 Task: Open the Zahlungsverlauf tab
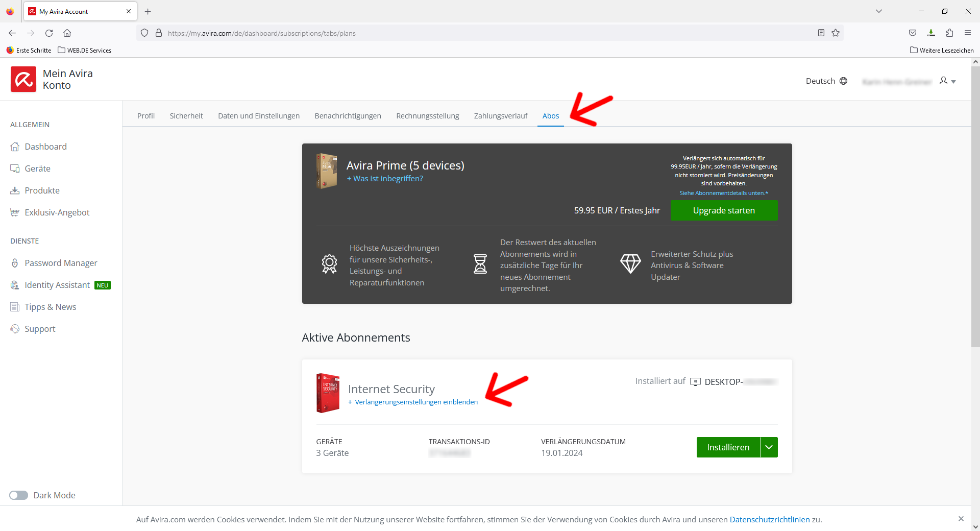point(501,116)
